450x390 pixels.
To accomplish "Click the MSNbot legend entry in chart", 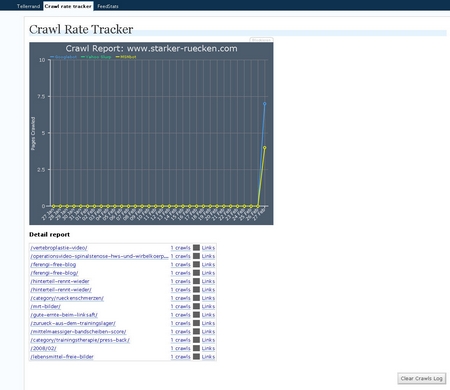I will click(x=126, y=57).
